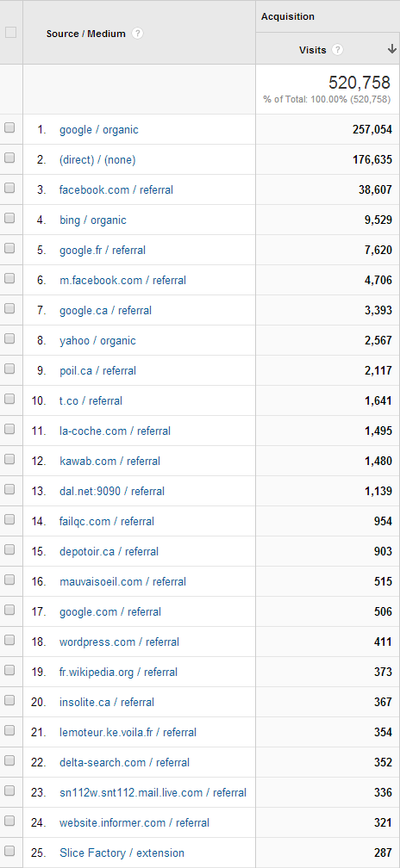Screen dimensions: 400x868
Task: Click the help icon next to Visits
Action: 337,50
